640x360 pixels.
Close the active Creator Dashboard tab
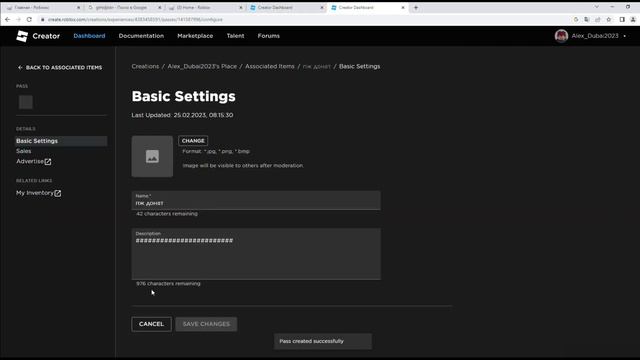click(x=402, y=7)
